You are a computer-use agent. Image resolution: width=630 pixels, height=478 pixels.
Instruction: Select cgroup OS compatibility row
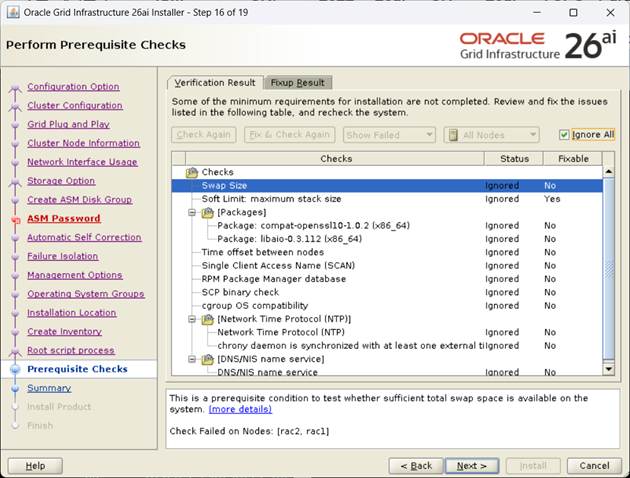click(387, 306)
